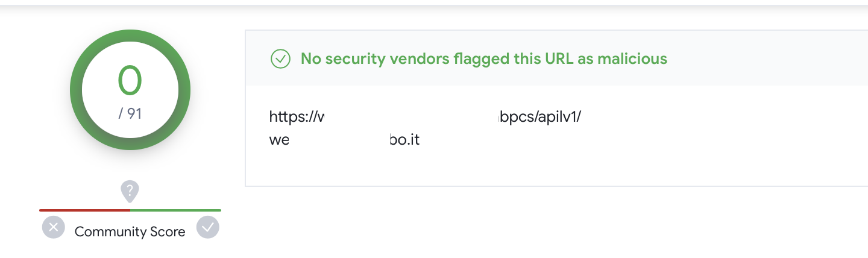868x258 pixels.
Task: Click the red negative segment of the score bar
Action: (84, 210)
